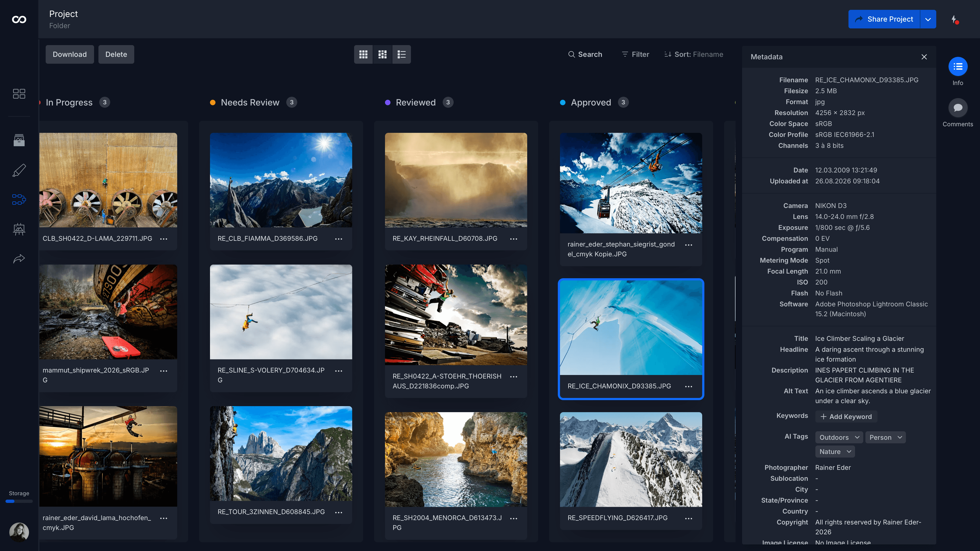Open options for RE_CLB_FIAMMA_D369586.JPG

pyautogui.click(x=339, y=239)
